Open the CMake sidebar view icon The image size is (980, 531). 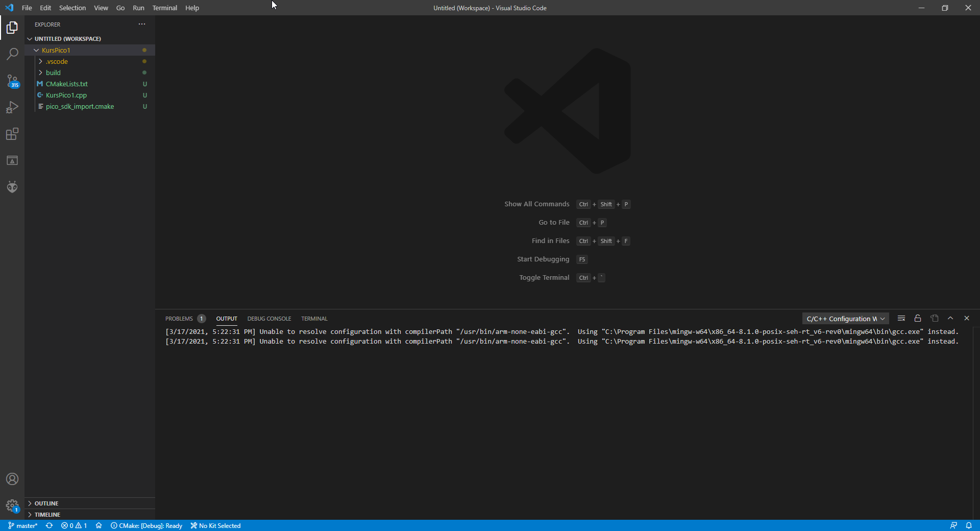tap(12, 160)
